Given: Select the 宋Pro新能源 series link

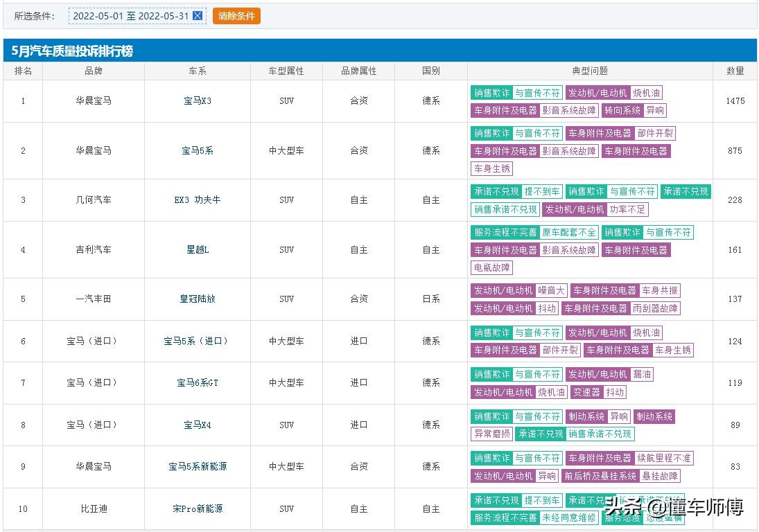Looking at the screenshot, I should pyautogui.click(x=198, y=509).
